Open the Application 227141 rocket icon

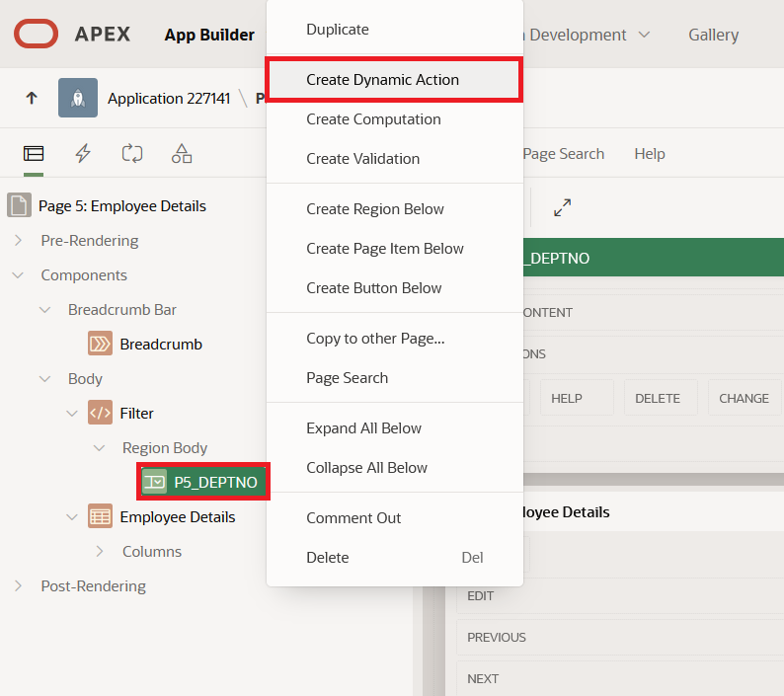point(78,98)
